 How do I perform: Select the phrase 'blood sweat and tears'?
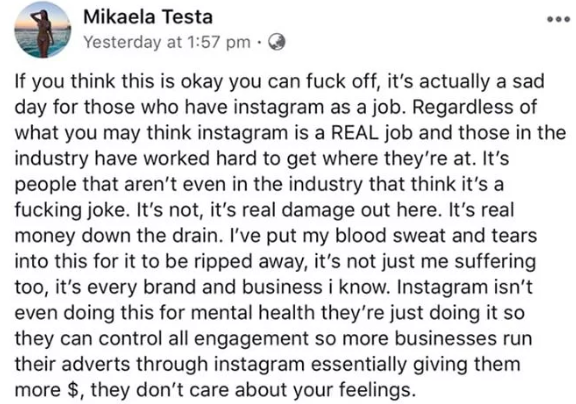436,235
